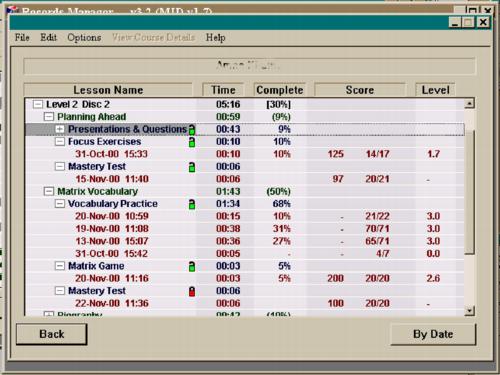Image resolution: width=500 pixels, height=375 pixels.
Task: Click the Score column header
Action: tap(360, 90)
